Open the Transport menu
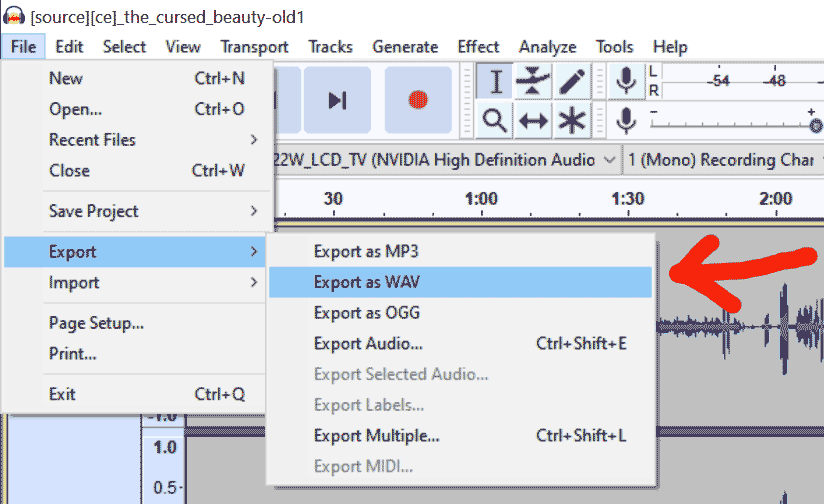Image resolution: width=824 pixels, height=504 pixels. tap(254, 47)
